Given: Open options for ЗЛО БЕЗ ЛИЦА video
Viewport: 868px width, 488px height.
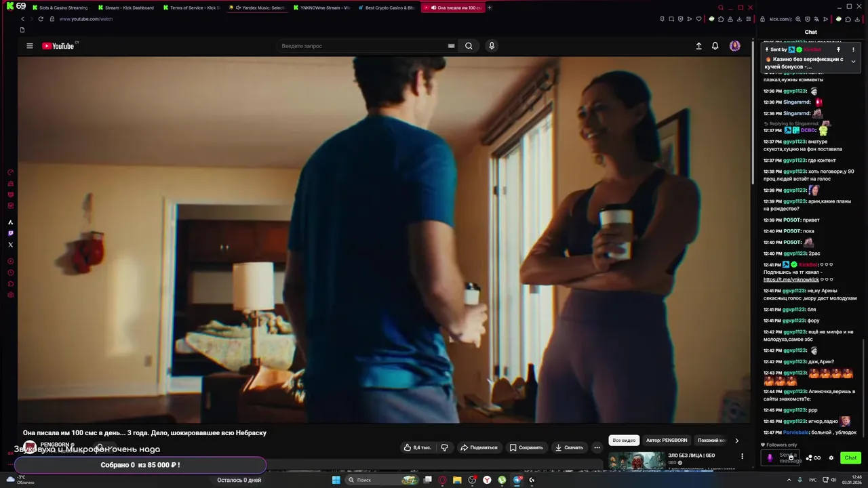Looking at the screenshot, I should click(742, 456).
